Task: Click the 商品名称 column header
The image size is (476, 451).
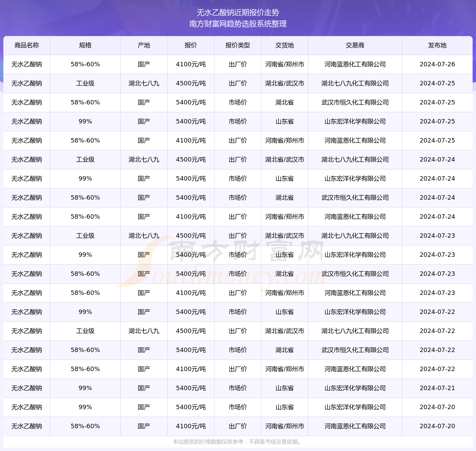Action: (x=27, y=45)
